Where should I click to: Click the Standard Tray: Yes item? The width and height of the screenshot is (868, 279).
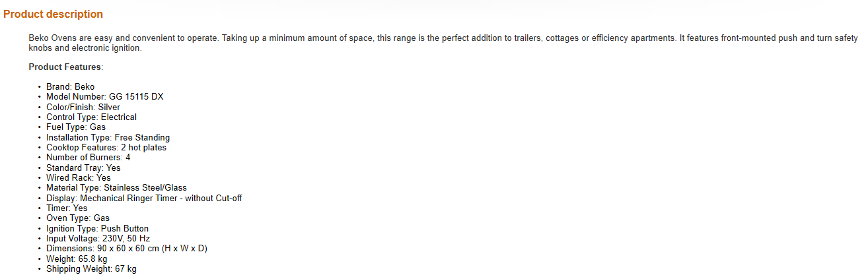click(83, 168)
